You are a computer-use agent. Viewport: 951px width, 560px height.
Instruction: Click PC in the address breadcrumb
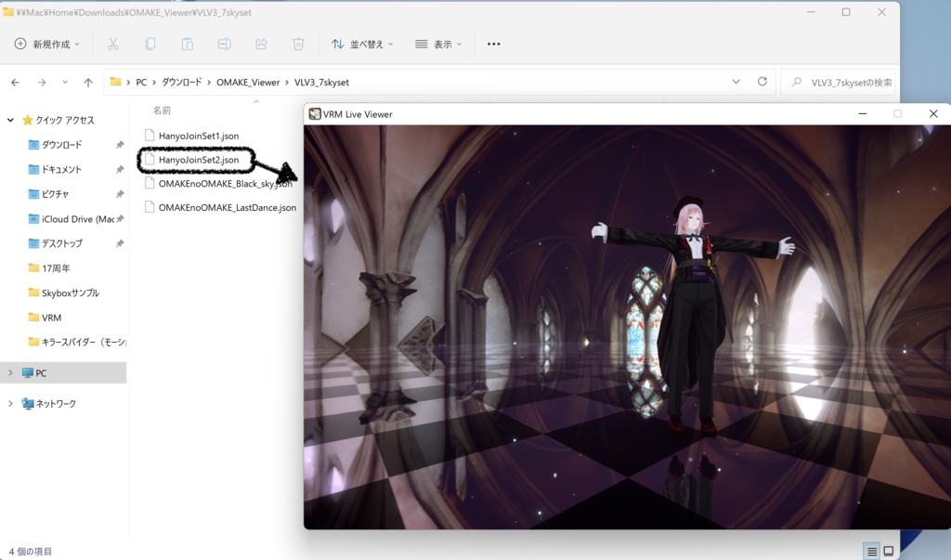141,82
